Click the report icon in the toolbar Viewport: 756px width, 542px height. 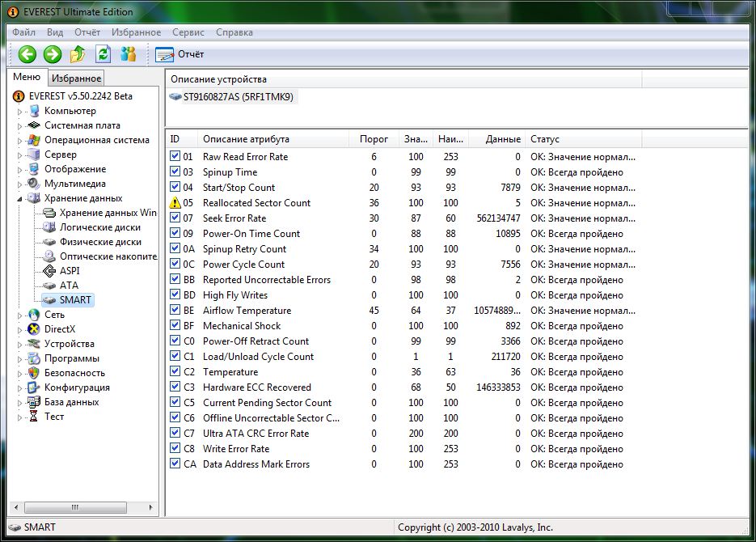pyautogui.click(x=164, y=54)
